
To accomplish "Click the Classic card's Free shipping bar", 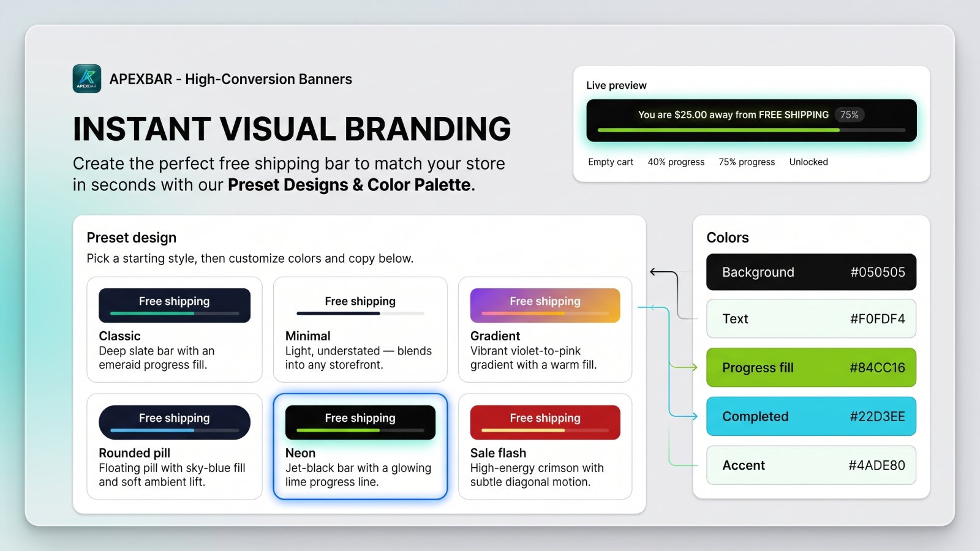I will (175, 305).
